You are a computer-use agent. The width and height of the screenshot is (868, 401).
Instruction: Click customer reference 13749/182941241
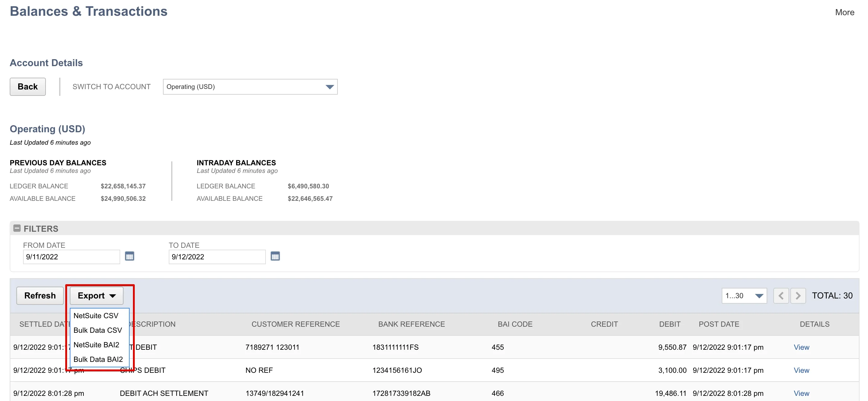point(275,393)
